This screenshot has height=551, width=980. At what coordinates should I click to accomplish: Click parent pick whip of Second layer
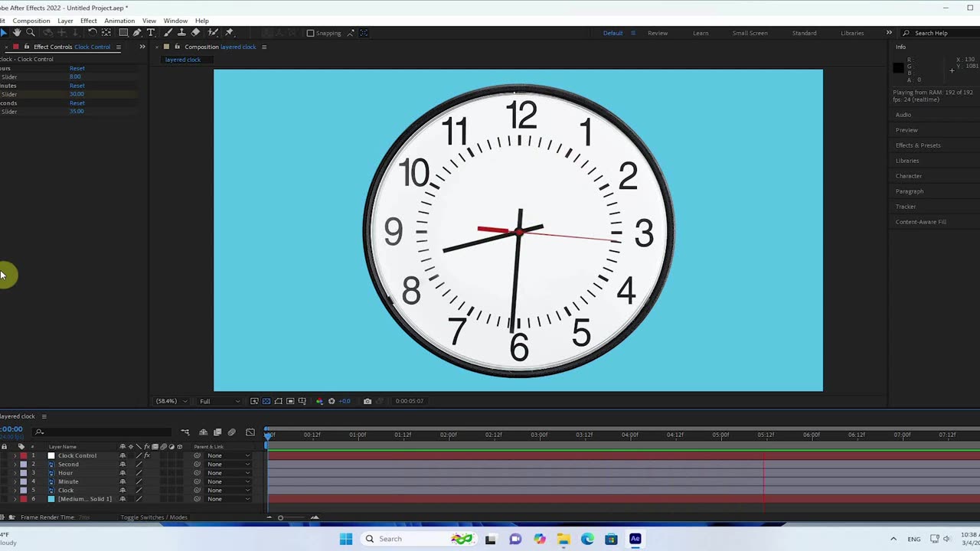pos(197,465)
